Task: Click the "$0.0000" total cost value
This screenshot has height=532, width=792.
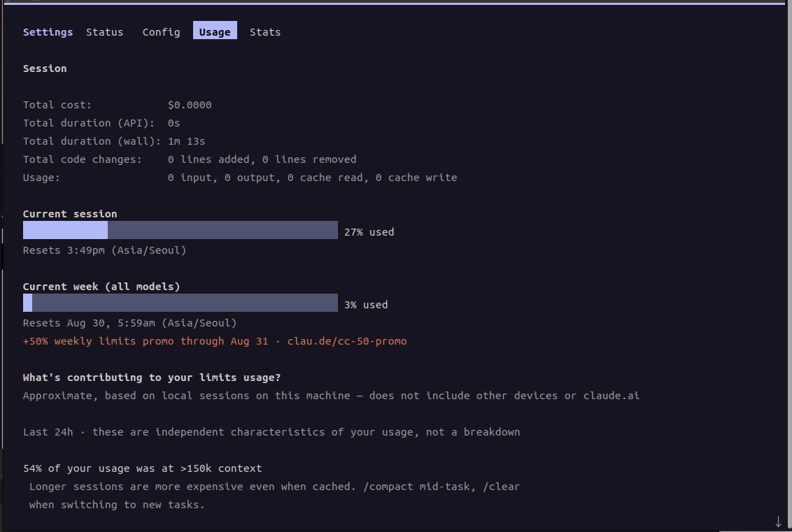Action: tap(190, 105)
